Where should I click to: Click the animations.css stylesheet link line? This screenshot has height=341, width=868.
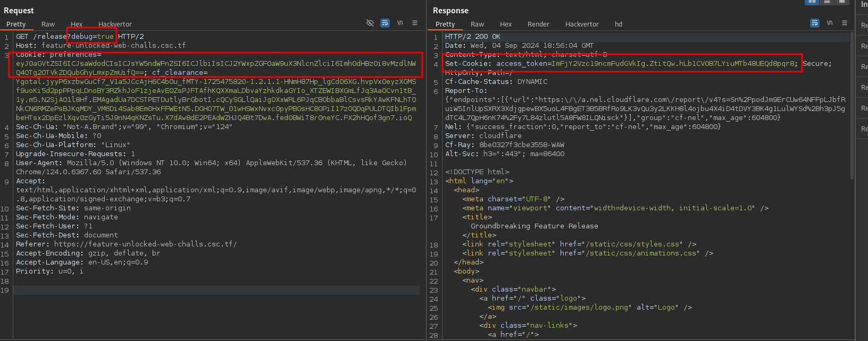point(588,253)
